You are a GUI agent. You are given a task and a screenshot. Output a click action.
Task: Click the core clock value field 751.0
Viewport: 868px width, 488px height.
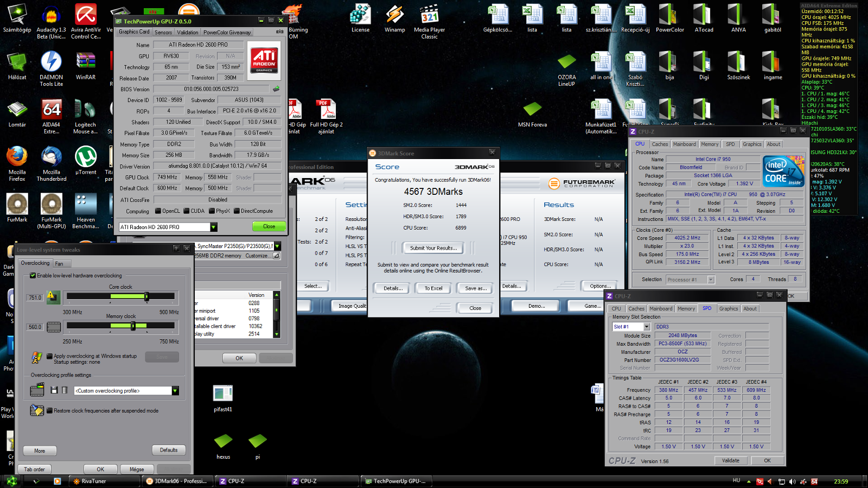pos(35,297)
